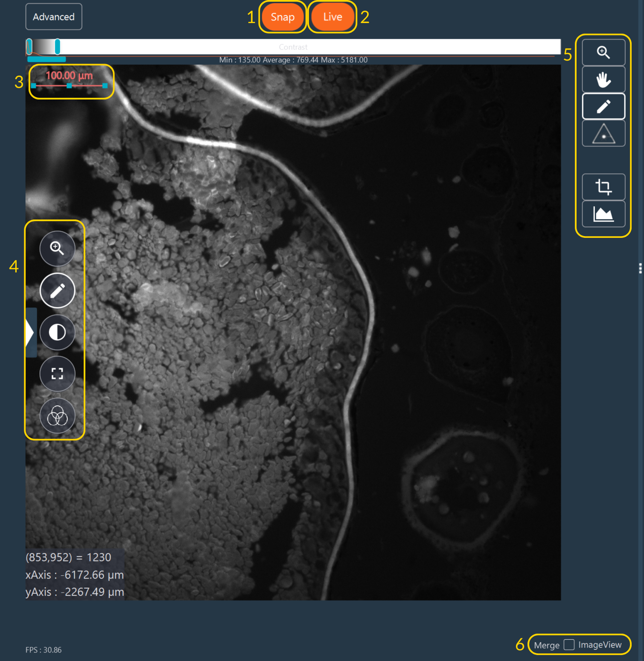
Task: Enable the ImageView checkbox
Action: pyautogui.click(x=570, y=645)
